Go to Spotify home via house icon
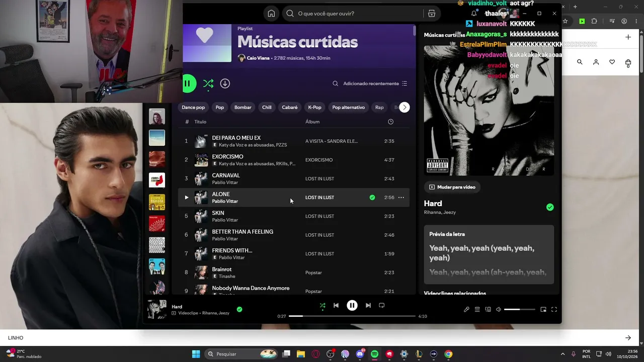 click(x=271, y=14)
